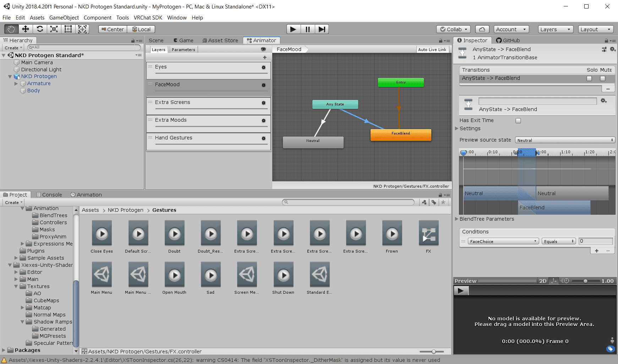618x364 pixels.
Task: Switch to the Console tab
Action: click(49, 195)
